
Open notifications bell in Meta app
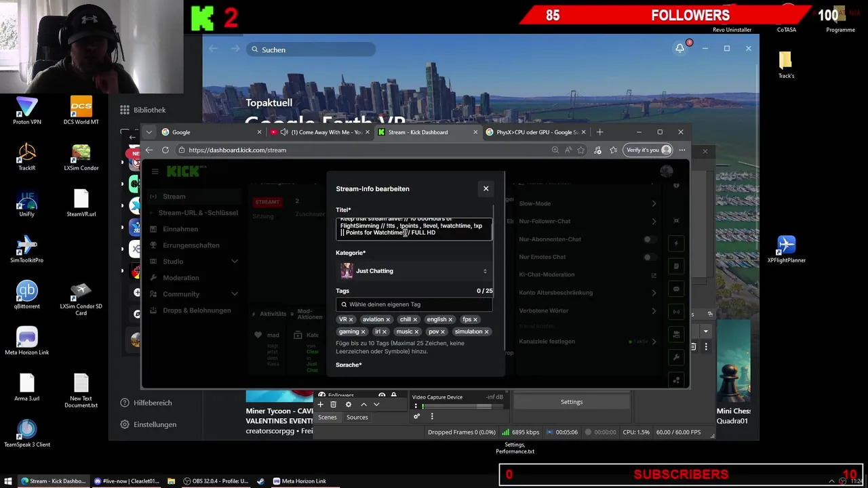pos(679,49)
